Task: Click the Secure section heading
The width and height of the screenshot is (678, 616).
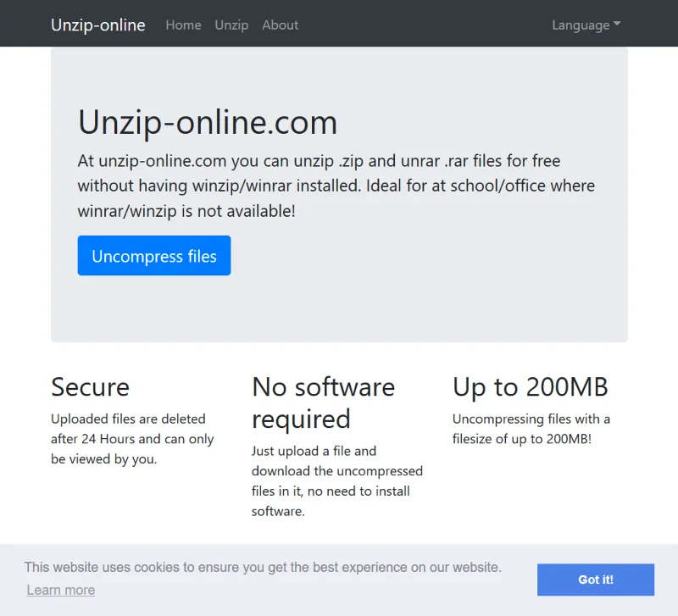Action: point(90,387)
